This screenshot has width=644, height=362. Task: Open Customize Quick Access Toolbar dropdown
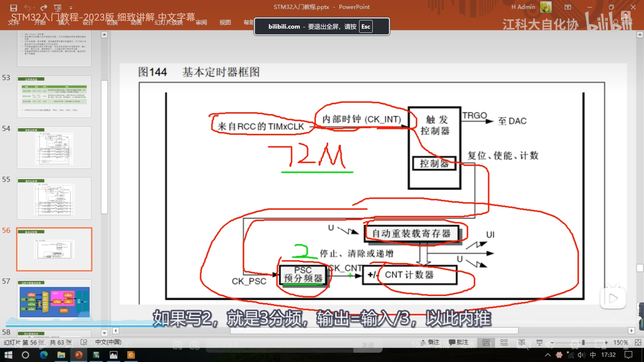coord(71,8)
